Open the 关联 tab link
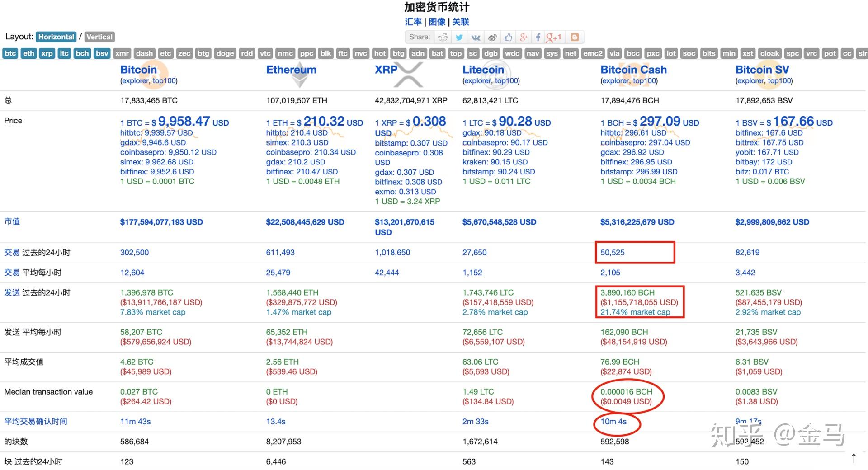Image resolution: width=868 pixels, height=470 pixels. (461, 22)
